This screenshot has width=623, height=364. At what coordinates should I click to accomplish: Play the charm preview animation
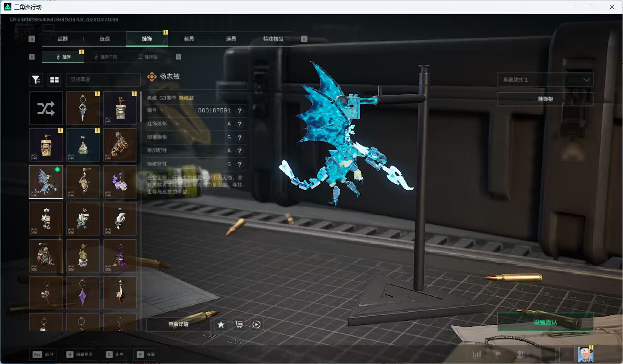click(256, 324)
